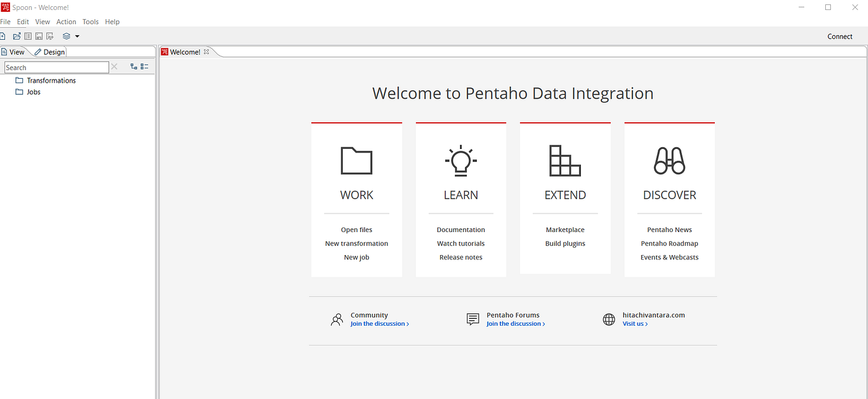The height and width of the screenshot is (399, 868).
Task: Click the New transformation link
Action: (x=356, y=243)
